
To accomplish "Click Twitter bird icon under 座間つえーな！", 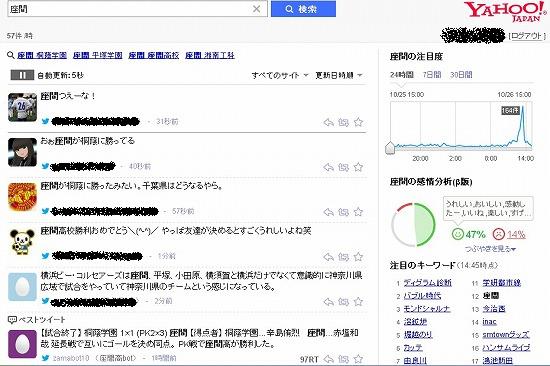I will pos(45,121).
